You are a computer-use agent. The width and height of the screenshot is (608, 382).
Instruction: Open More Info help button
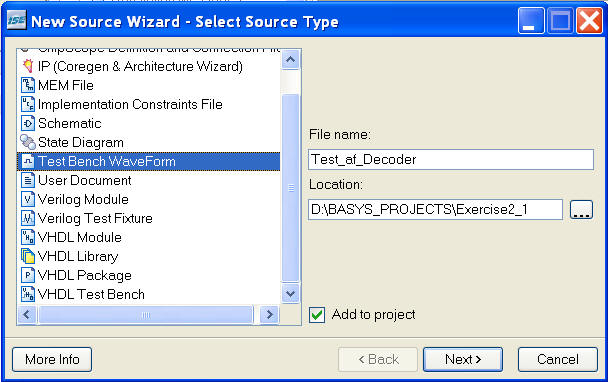click(52, 359)
